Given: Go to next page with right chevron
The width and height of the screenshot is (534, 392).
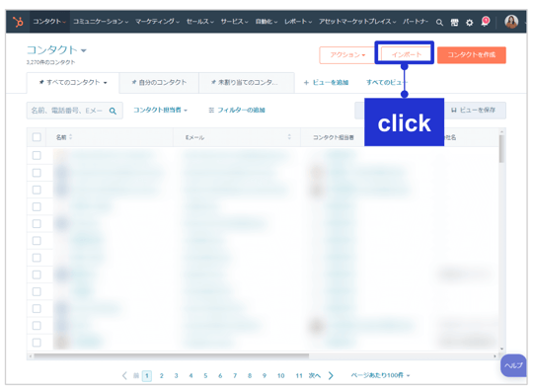Looking at the screenshot, I should pyautogui.click(x=331, y=375).
